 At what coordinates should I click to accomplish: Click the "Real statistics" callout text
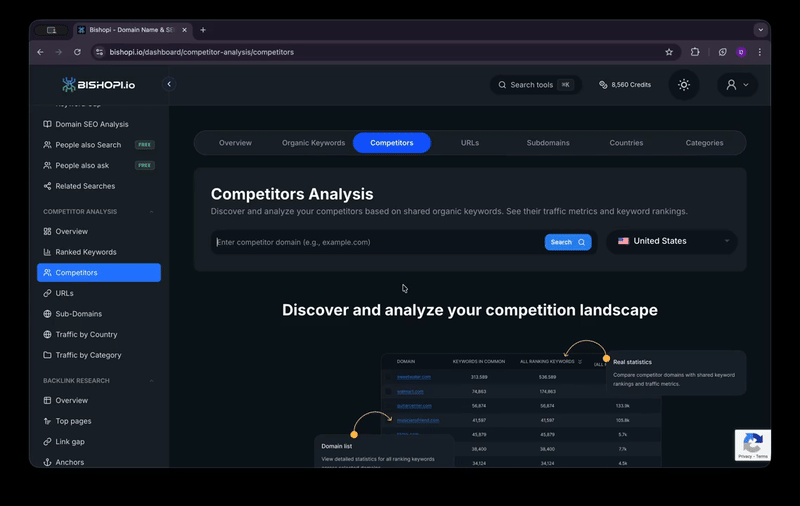[x=632, y=362]
